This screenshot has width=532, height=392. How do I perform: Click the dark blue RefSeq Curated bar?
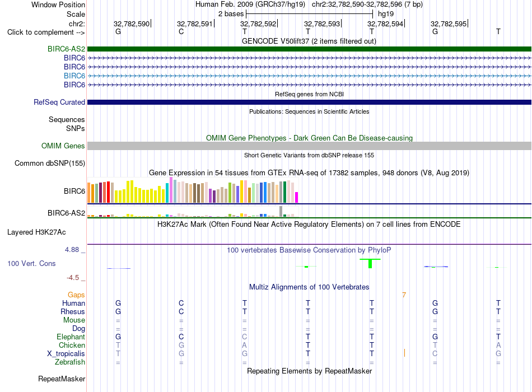[309, 102]
